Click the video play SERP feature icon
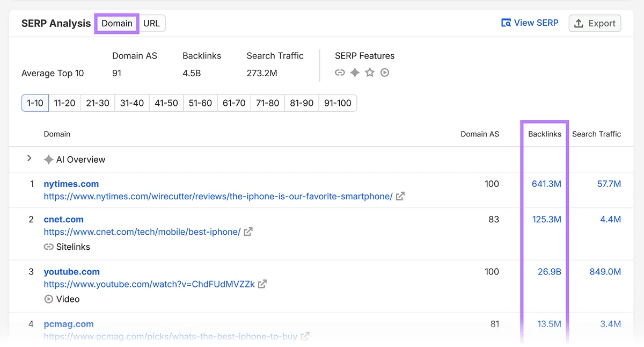The height and width of the screenshot is (347, 644). click(x=385, y=73)
